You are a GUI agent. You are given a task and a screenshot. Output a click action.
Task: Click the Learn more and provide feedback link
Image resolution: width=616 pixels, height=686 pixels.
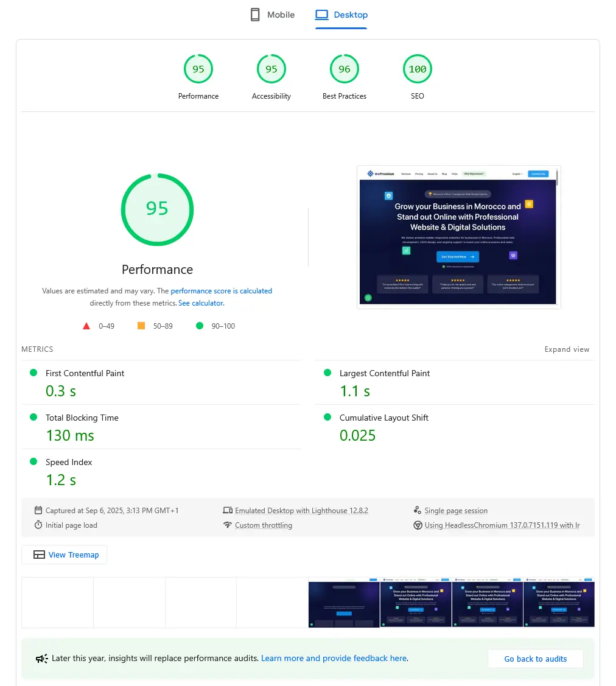point(334,658)
